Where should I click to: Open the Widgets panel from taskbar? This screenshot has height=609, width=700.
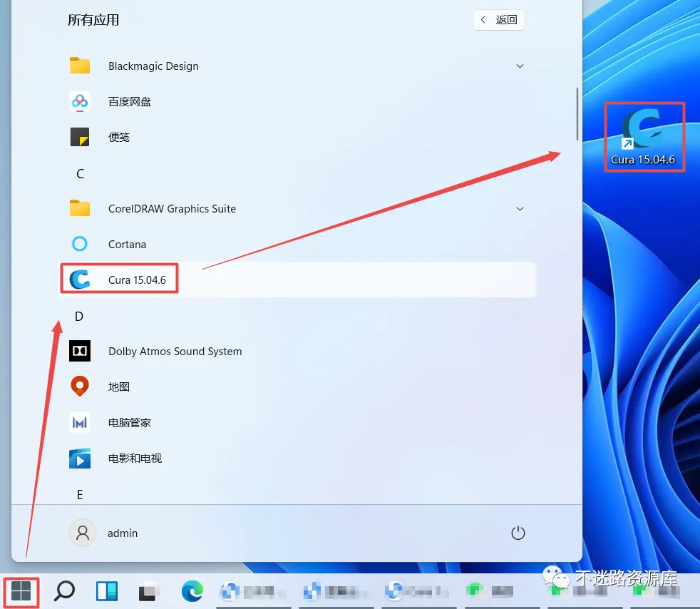(x=107, y=592)
